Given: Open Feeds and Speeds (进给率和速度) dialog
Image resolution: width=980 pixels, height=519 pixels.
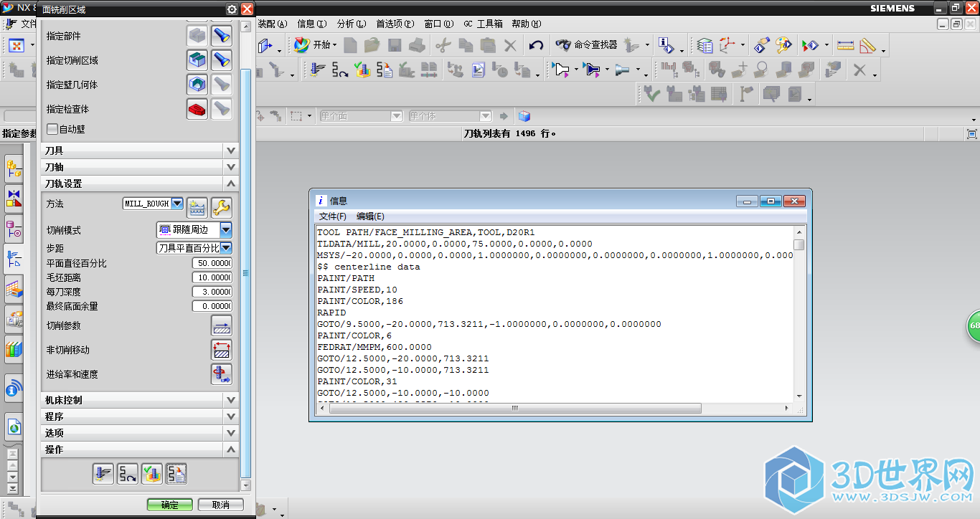Looking at the screenshot, I should [221, 374].
